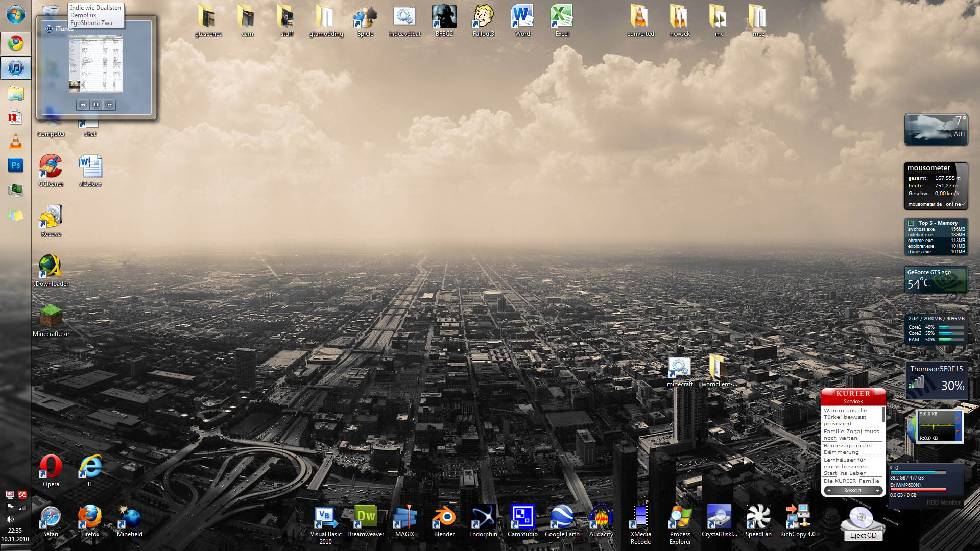Select the hideavd.bat file
The width and height of the screenshot is (980, 551).
tap(404, 21)
